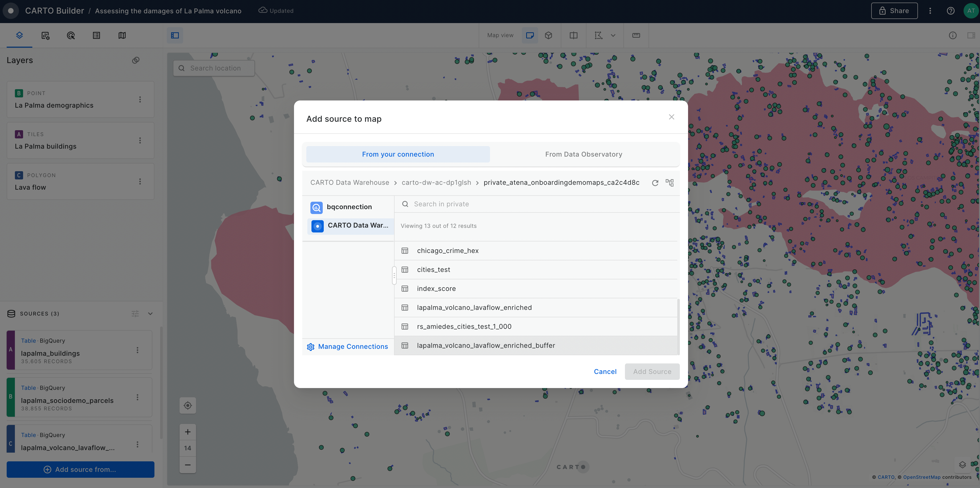
Task: Open lapalma_buildings source options menu
Action: pos(137,350)
